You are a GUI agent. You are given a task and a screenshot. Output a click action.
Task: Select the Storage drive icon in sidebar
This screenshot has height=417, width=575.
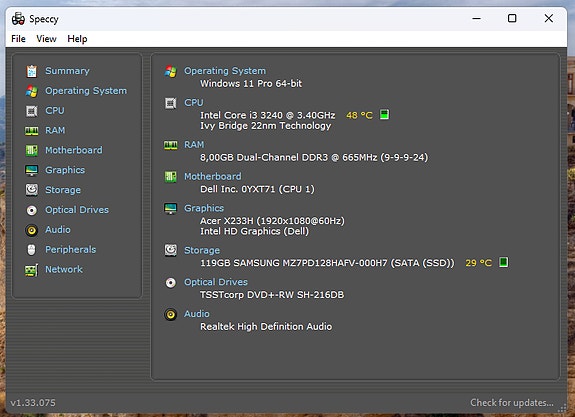[x=32, y=190]
